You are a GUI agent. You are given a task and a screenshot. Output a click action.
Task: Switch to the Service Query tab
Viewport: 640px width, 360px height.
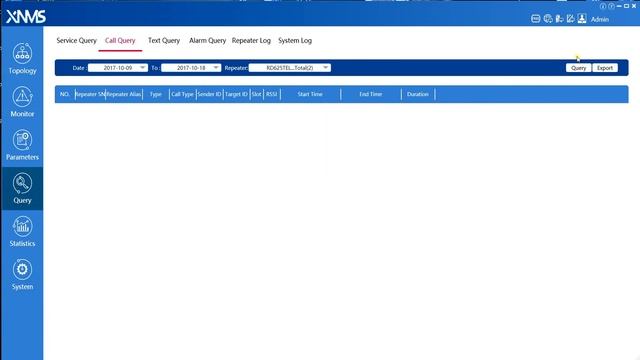pos(76,40)
